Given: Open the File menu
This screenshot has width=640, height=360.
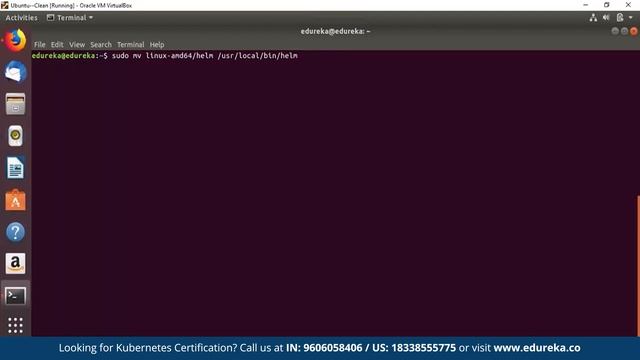Looking at the screenshot, I should tap(40, 44).
